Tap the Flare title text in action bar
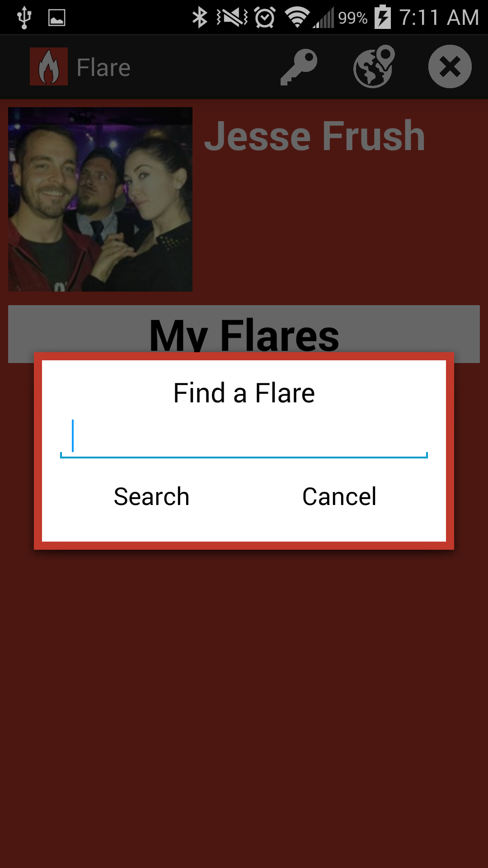This screenshot has width=488, height=868. tap(103, 67)
